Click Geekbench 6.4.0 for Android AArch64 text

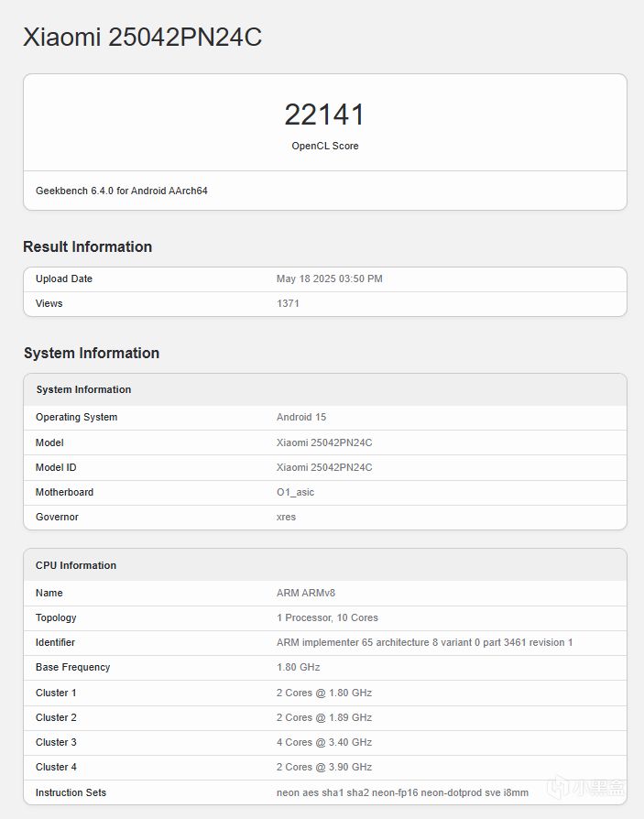pos(122,191)
